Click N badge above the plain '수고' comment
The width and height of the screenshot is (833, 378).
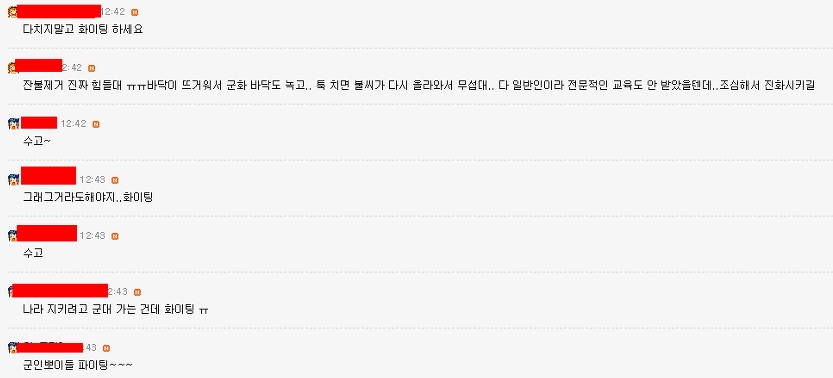pos(115,236)
